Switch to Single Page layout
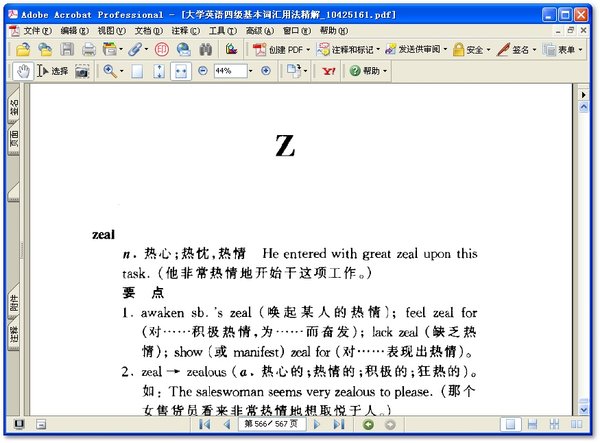Screen dimensions: 600x443 510,424
